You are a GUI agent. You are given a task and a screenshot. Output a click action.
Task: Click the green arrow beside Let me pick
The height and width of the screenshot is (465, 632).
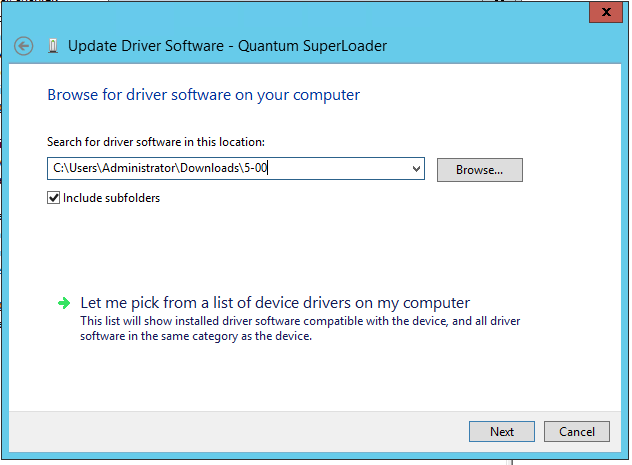pyautogui.click(x=64, y=303)
